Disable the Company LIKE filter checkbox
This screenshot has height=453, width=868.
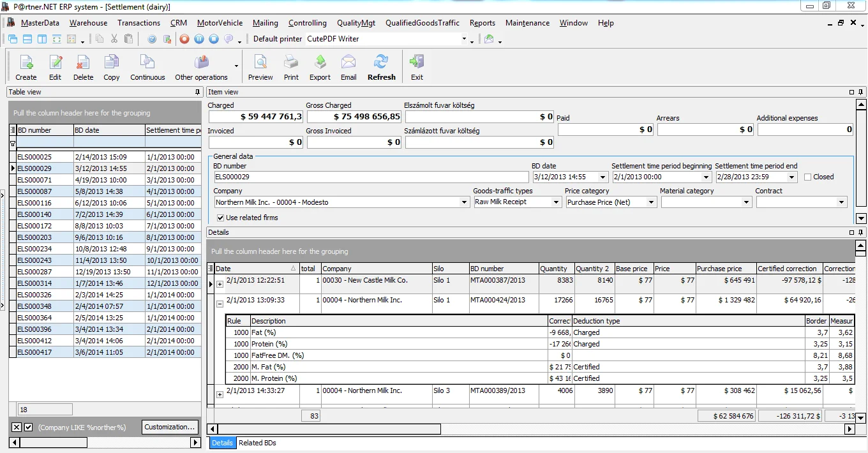(x=29, y=427)
